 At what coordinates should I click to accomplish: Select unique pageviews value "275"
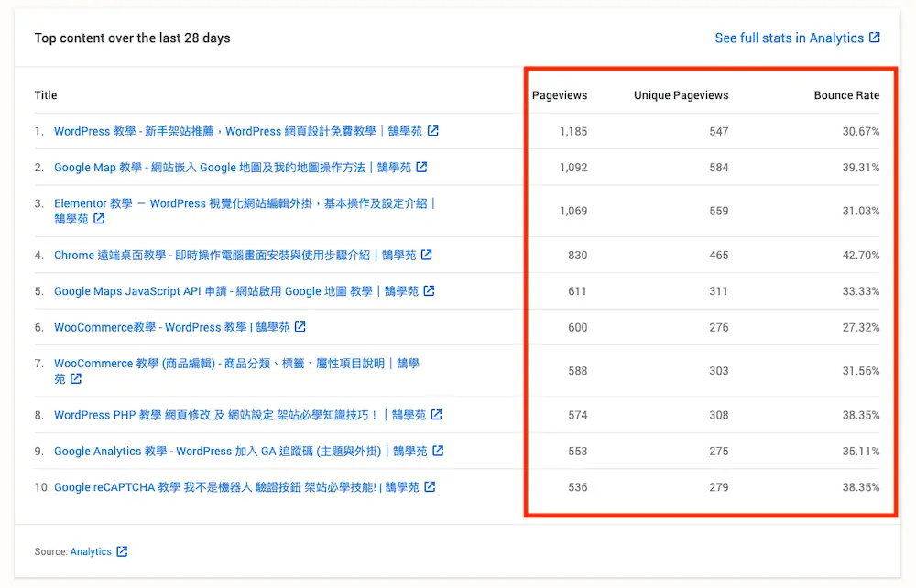[719, 452]
